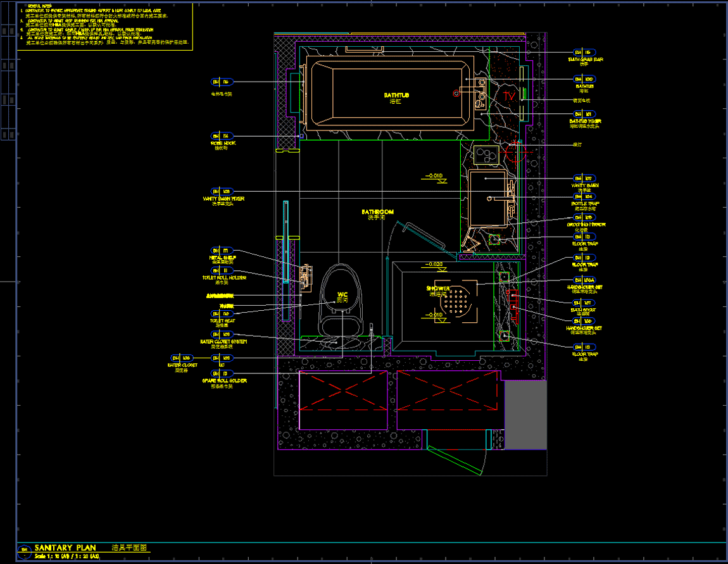Click the shower drain grid symbol
The width and height of the screenshot is (728, 564).
click(458, 300)
